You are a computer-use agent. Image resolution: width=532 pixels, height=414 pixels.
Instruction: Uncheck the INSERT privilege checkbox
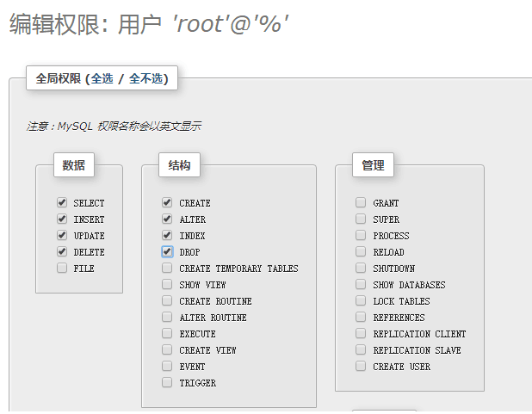click(x=62, y=219)
